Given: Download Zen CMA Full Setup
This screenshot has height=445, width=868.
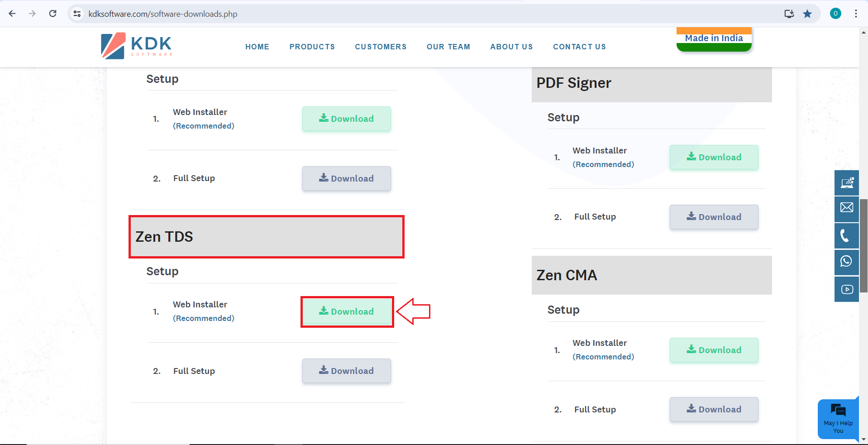Looking at the screenshot, I should (x=714, y=409).
